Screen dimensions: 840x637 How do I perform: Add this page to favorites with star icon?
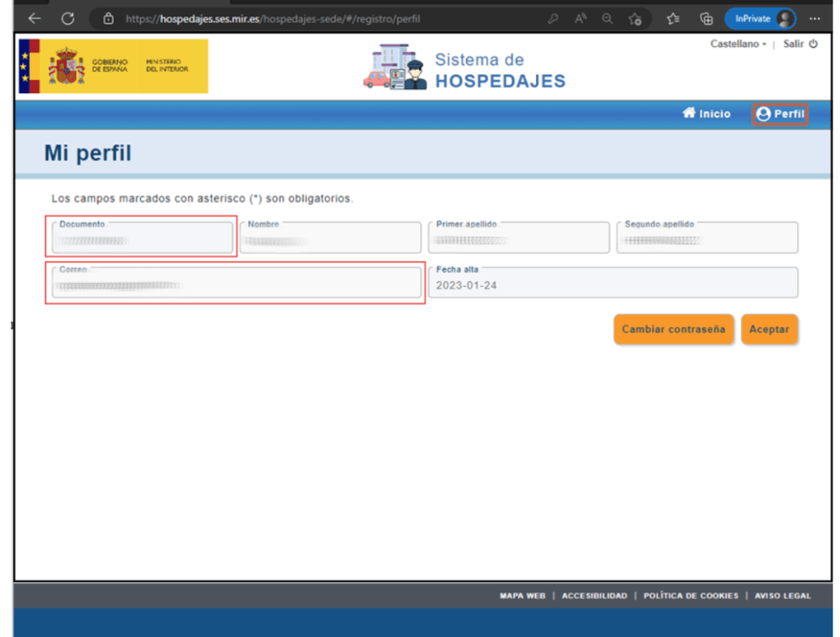636,19
